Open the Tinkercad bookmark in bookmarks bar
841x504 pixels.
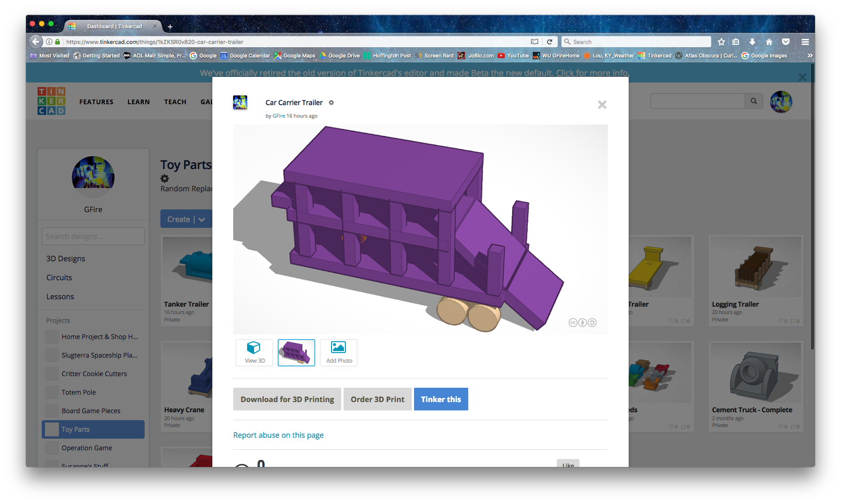tap(655, 56)
